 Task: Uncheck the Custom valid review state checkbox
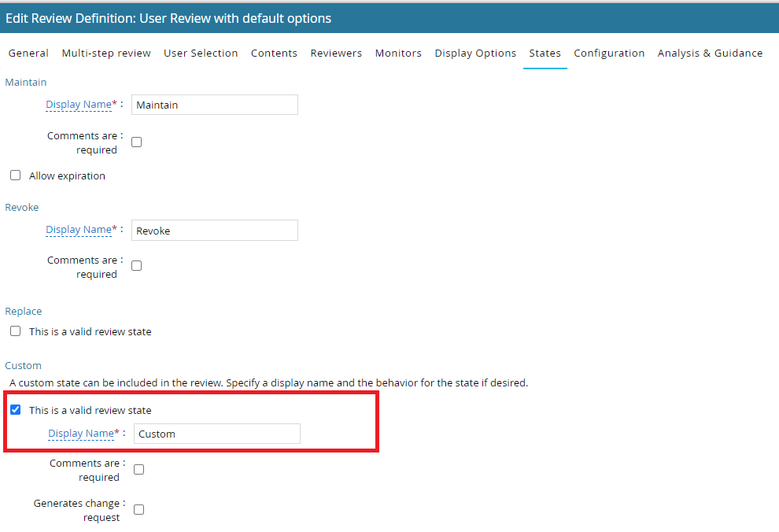[x=16, y=410]
